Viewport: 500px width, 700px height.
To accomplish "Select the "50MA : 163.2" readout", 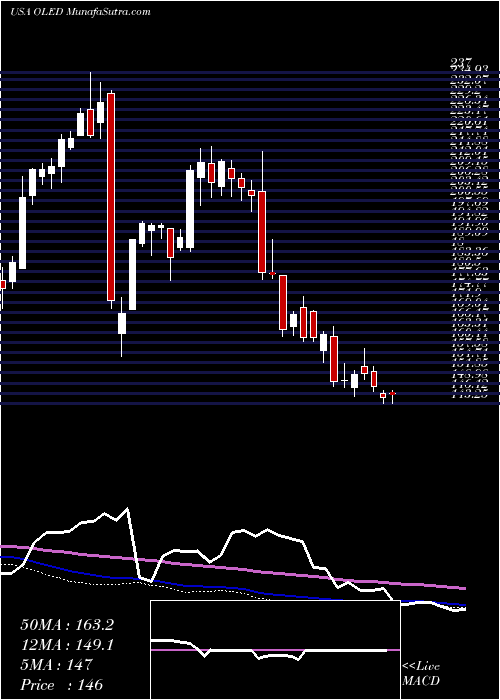I will coord(67,625).
